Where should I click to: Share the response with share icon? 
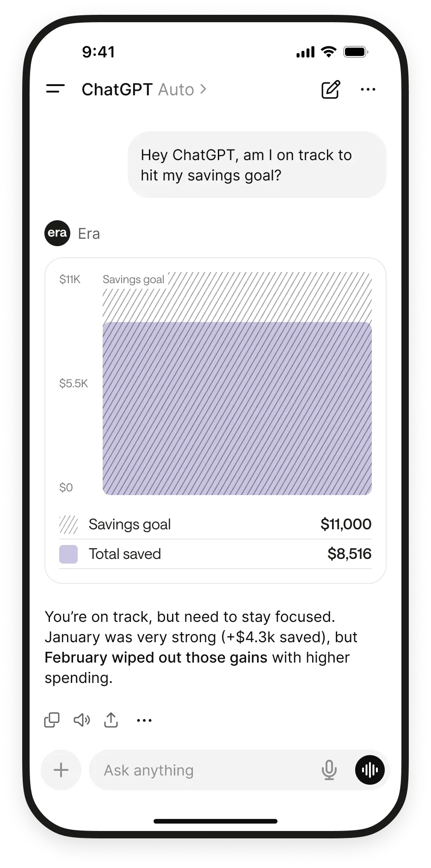click(111, 720)
